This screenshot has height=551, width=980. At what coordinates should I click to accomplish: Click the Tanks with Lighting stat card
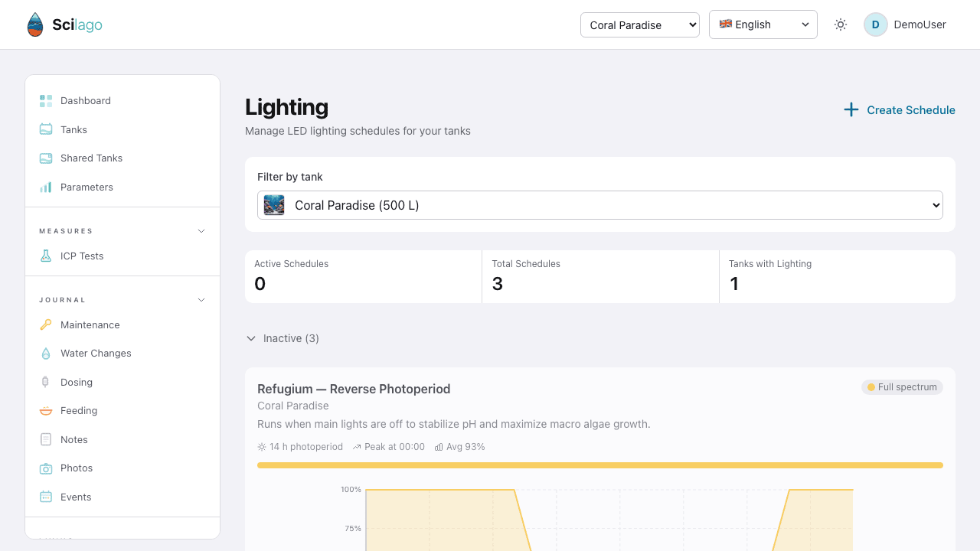[838, 276]
